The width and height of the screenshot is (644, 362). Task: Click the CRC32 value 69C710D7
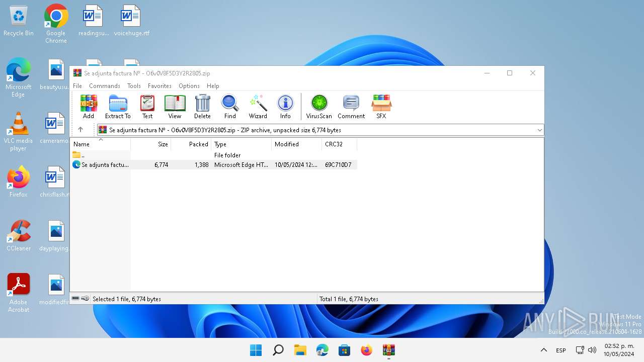[338, 165]
